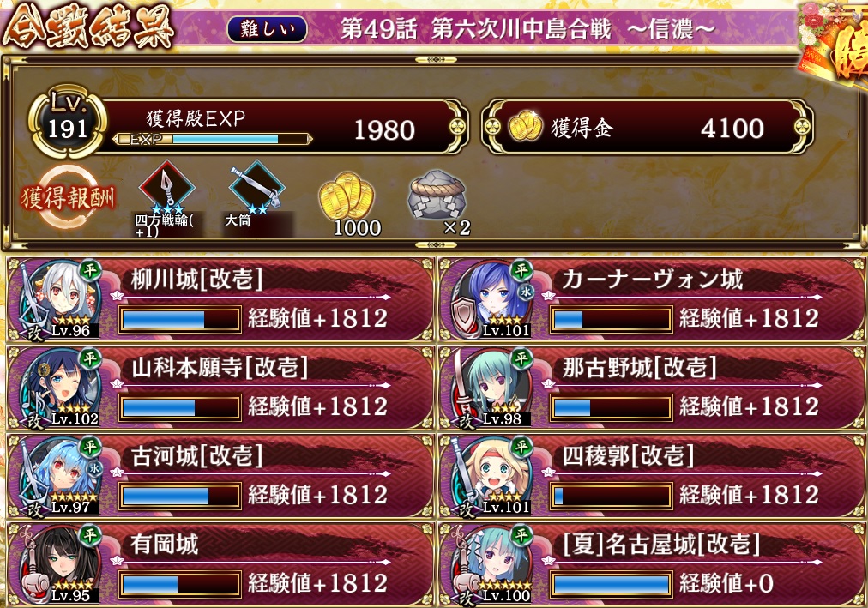Click the stone reward icon marked ×2
This screenshot has height=608, width=868.
pos(437,196)
